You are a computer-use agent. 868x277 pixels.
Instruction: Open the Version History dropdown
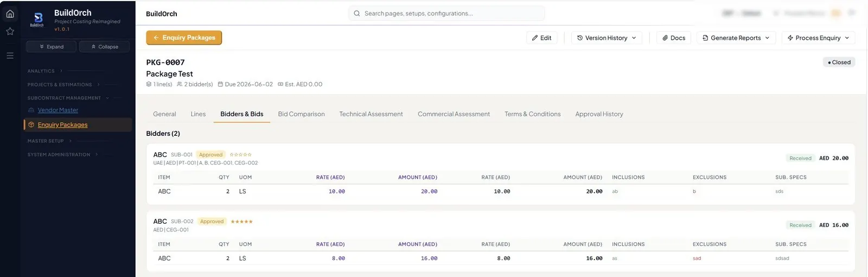coord(607,38)
